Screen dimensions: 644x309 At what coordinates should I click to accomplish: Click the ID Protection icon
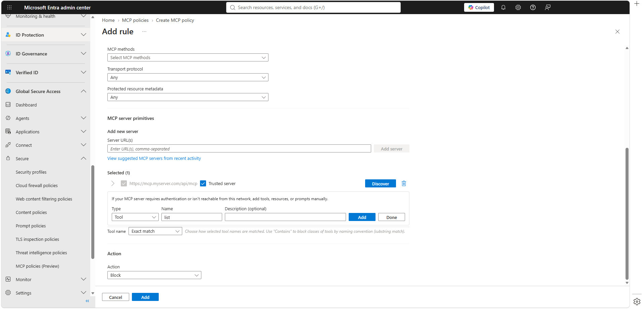tap(8, 35)
